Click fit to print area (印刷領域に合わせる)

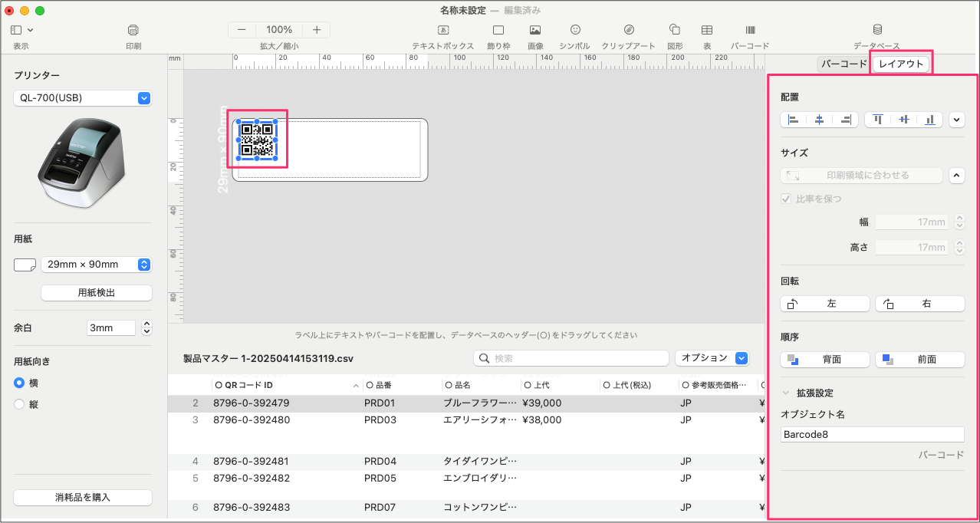coord(862,175)
